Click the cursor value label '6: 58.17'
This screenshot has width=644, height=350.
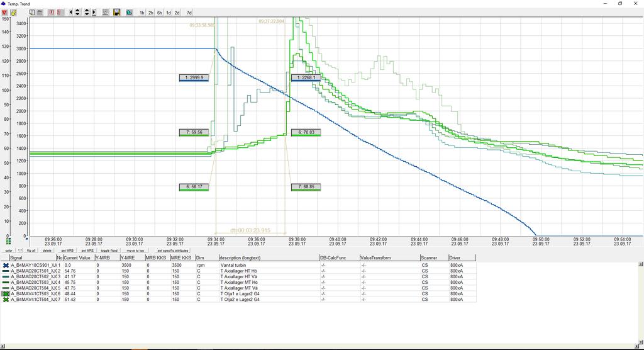[194, 187]
